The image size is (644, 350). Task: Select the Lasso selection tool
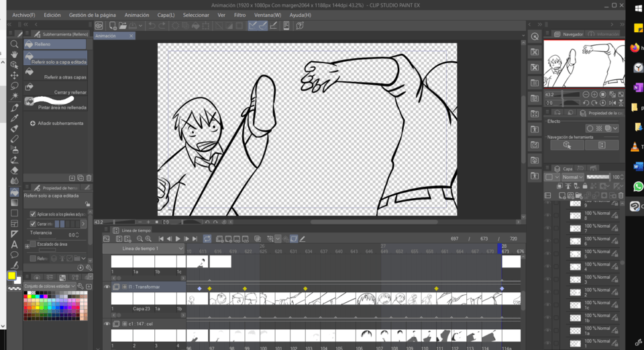tap(14, 85)
